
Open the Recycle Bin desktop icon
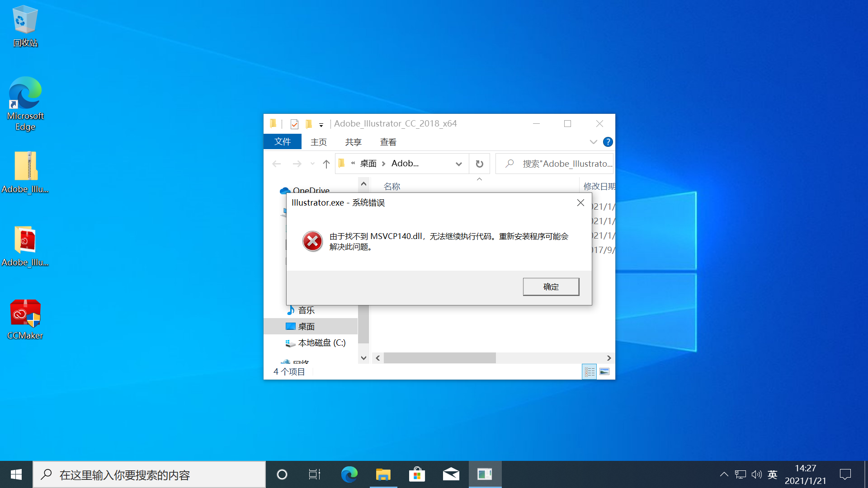25,26
